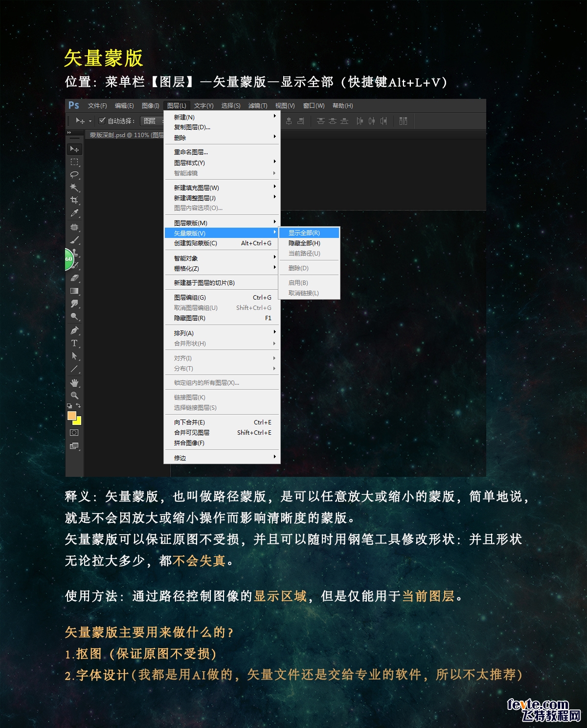
Task: Expand toolbox panel double-arrow
Action: pyautogui.click(x=69, y=133)
